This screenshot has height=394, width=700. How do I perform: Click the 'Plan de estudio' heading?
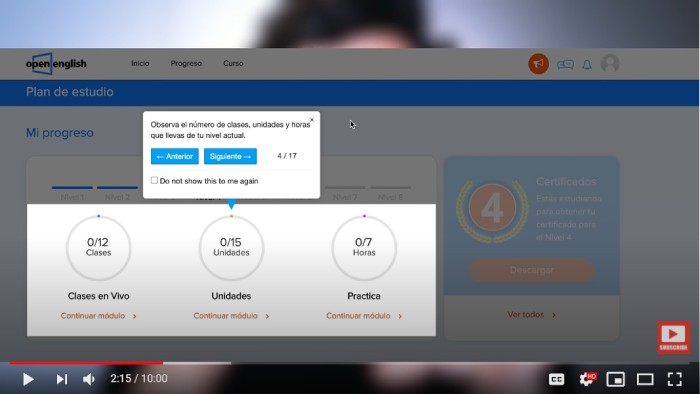70,92
